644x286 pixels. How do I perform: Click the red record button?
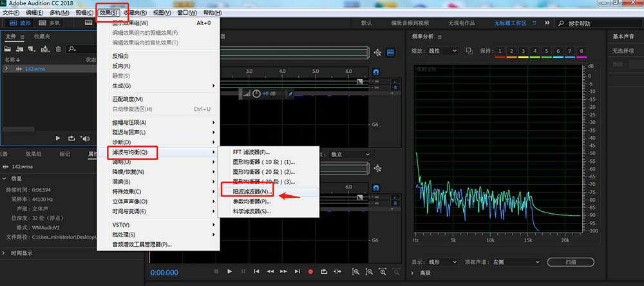click(x=310, y=272)
